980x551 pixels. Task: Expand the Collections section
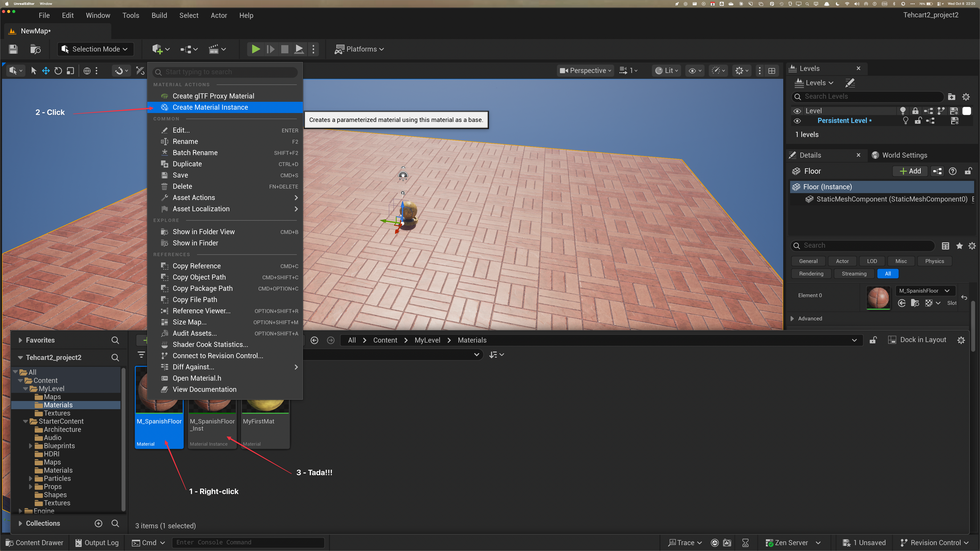point(20,524)
